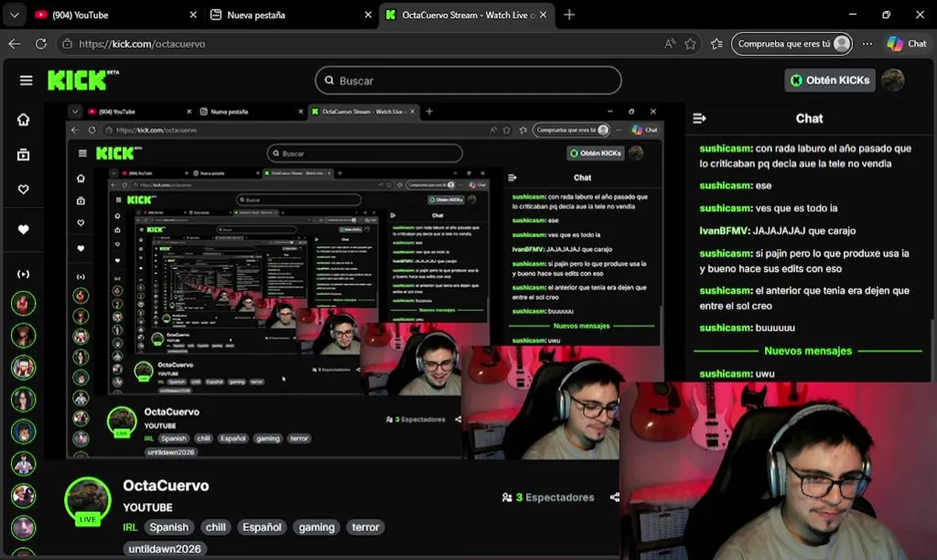Viewport: 937px width, 560px height.
Task: Open the Browse icon in Kick sidebar
Action: coord(23,155)
